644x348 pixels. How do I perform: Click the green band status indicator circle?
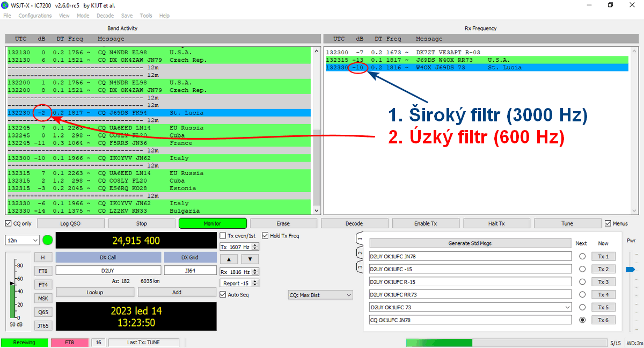(x=48, y=241)
